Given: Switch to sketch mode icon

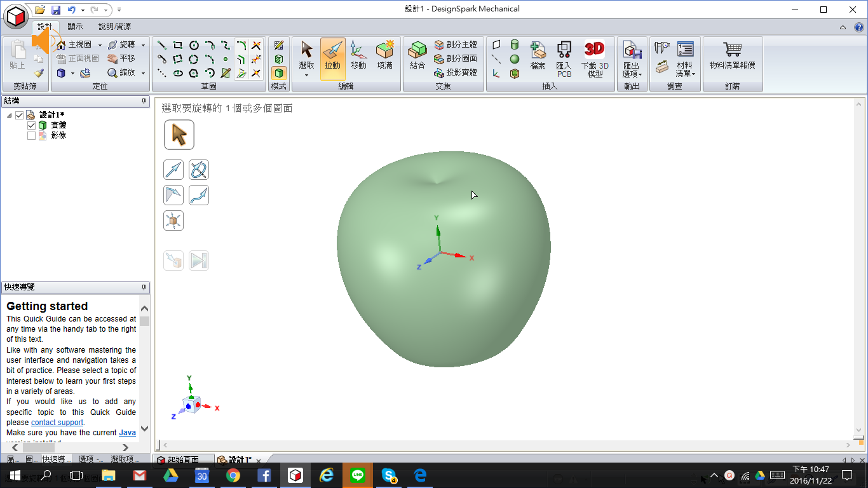Looking at the screenshot, I should 278,45.
